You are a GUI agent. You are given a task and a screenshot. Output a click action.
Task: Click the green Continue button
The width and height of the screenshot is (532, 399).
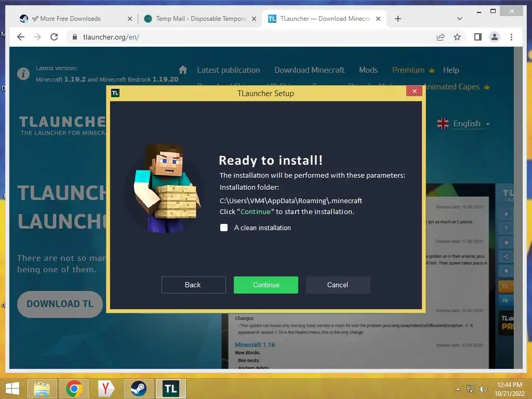[265, 285]
